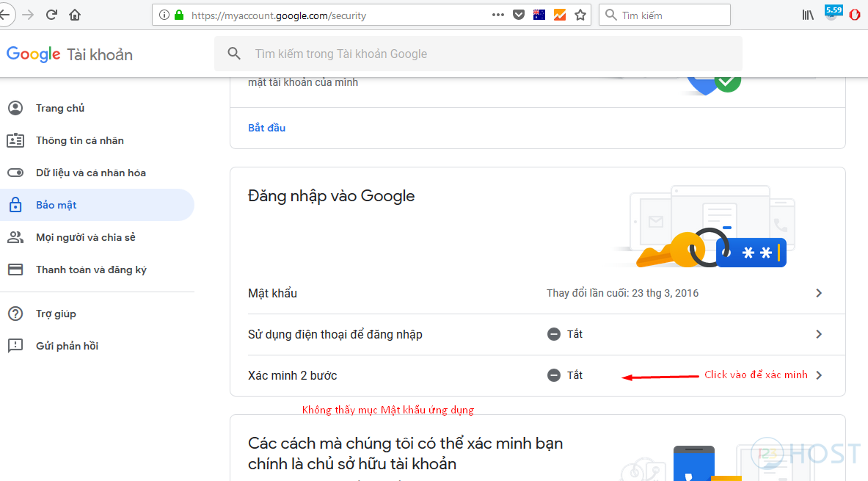Viewport: 868px width, 481px height.
Task: Open Dữ liệu và cá nhân hóa
Action: tap(90, 173)
